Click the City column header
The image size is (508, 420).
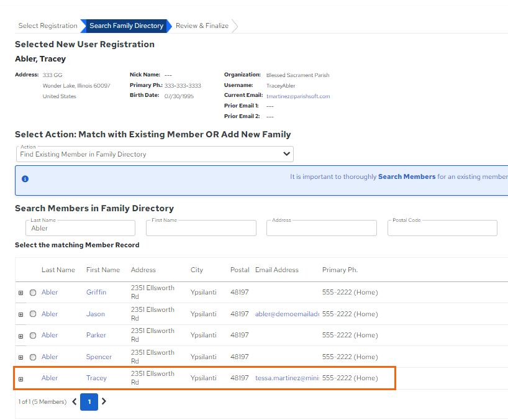(x=197, y=270)
